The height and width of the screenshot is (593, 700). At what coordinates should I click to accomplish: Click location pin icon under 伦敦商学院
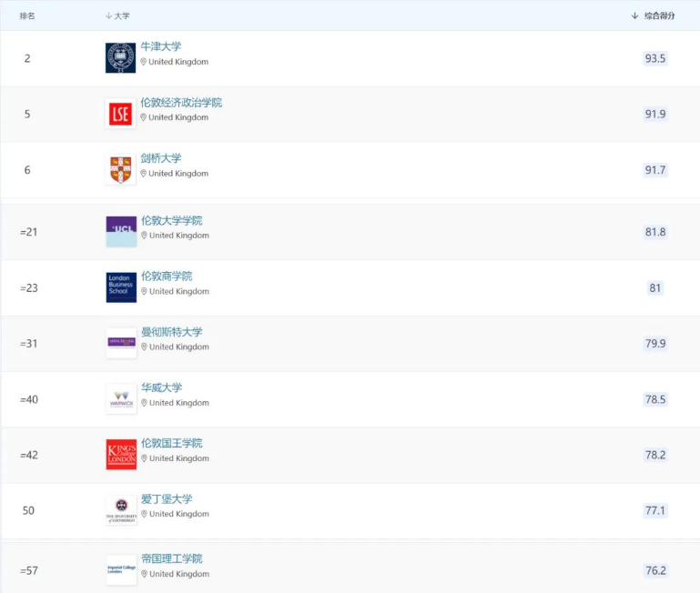pyautogui.click(x=144, y=291)
